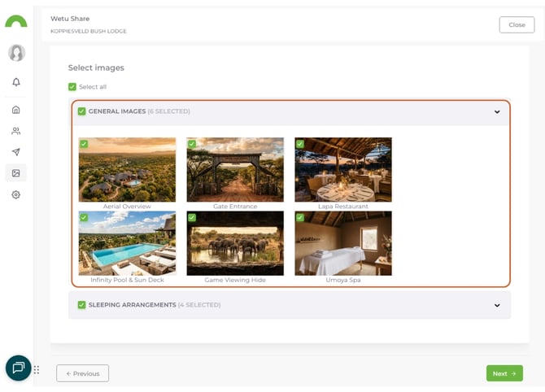The image size is (545, 392).
Task: Go back with the Previous button
Action: click(x=82, y=373)
